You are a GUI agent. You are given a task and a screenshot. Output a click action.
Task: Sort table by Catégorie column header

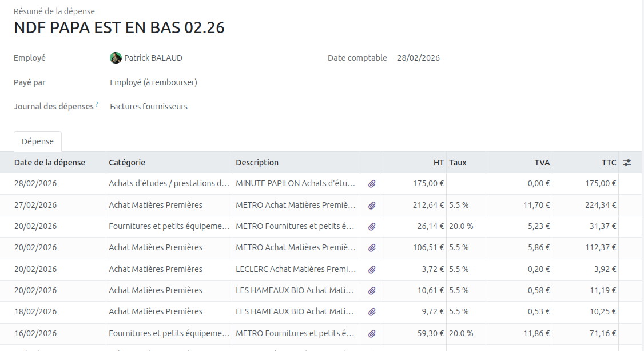127,163
